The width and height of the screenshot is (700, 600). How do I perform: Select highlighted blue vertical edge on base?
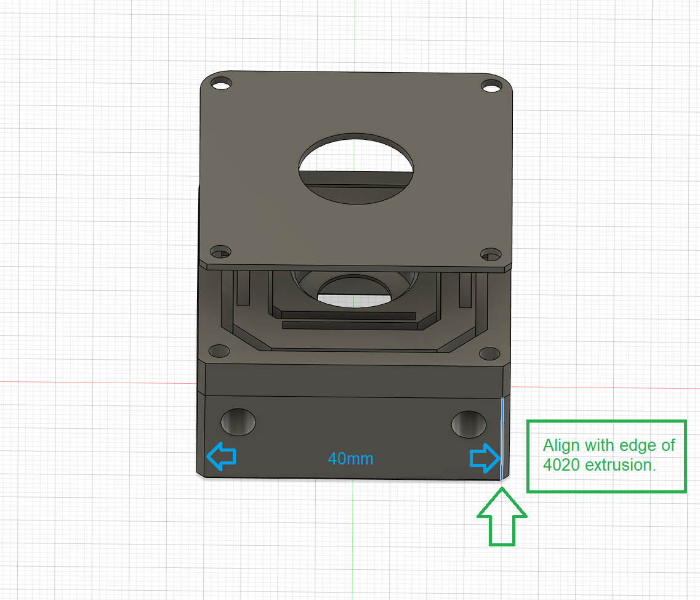point(502,438)
